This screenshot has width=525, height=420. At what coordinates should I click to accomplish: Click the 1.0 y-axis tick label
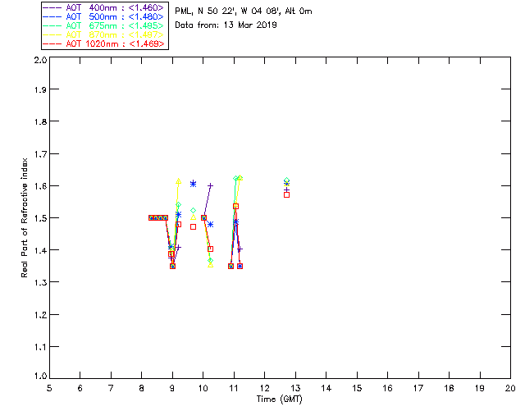(x=40, y=377)
